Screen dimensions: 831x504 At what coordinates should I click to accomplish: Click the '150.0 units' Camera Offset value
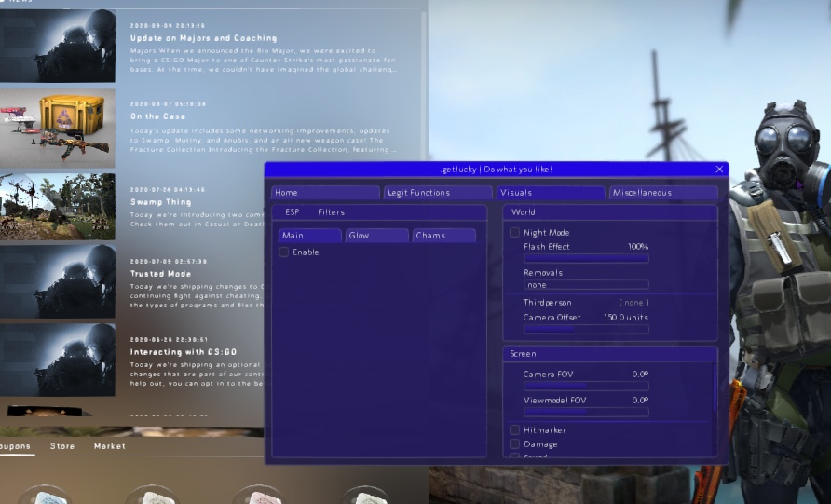[x=626, y=318]
